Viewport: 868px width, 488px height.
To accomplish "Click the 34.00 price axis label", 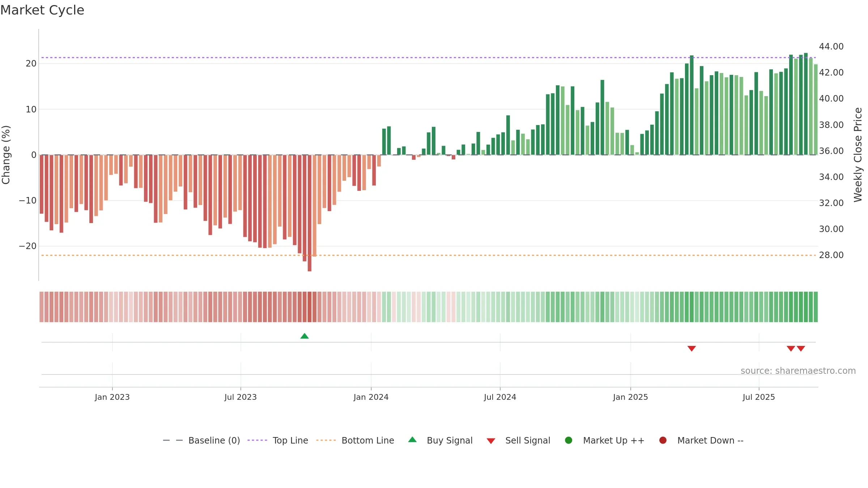I will pos(831,177).
